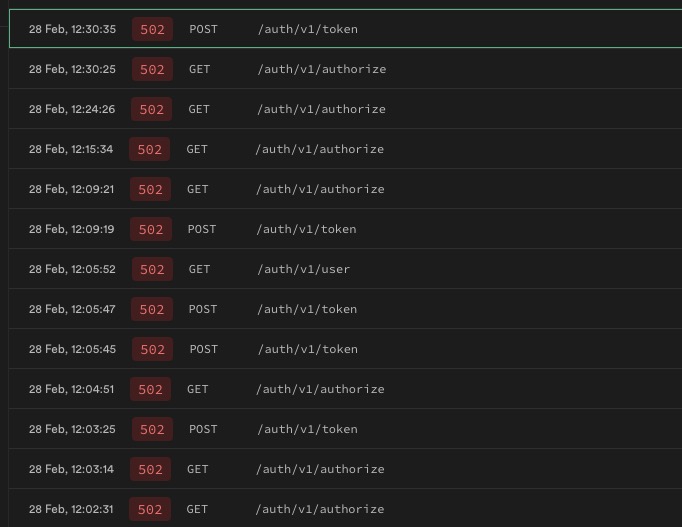Image resolution: width=682 pixels, height=527 pixels.
Task: Click the 502 badge on the 12:02:31 row
Action: [x=150, y=509]
